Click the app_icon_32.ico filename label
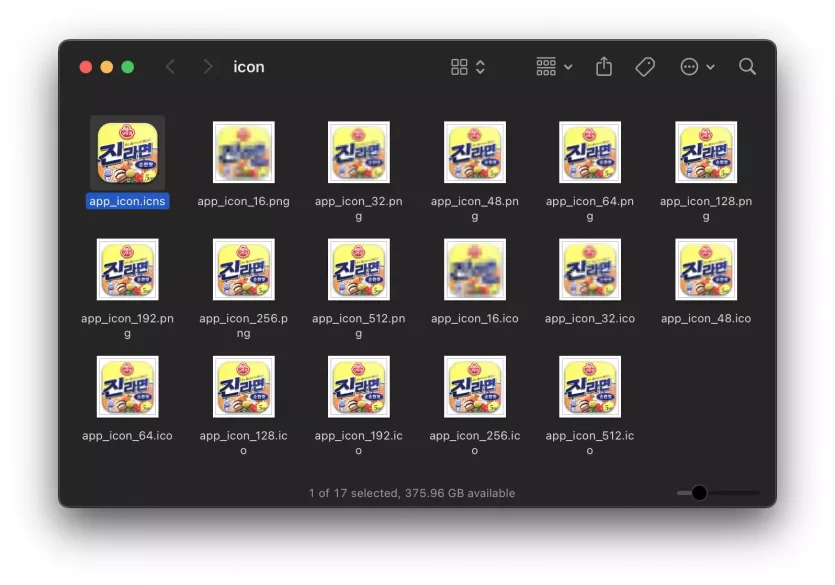835x585 pixels. tap(590, 318)
